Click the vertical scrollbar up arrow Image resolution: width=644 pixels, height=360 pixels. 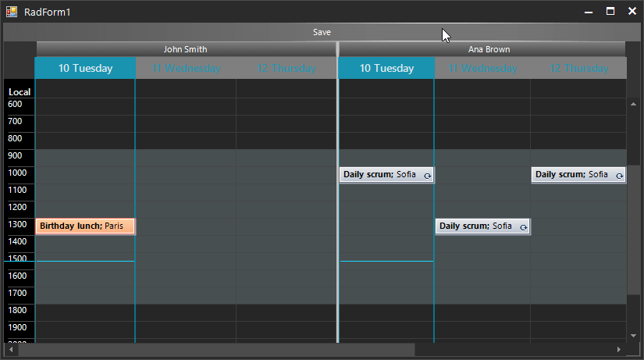(633, 104)
